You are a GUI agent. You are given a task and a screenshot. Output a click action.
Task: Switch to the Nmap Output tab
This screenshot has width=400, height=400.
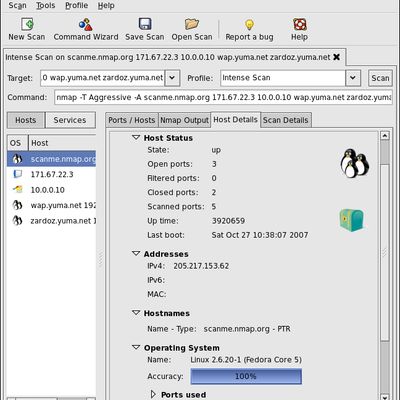(x=184, y=120)
